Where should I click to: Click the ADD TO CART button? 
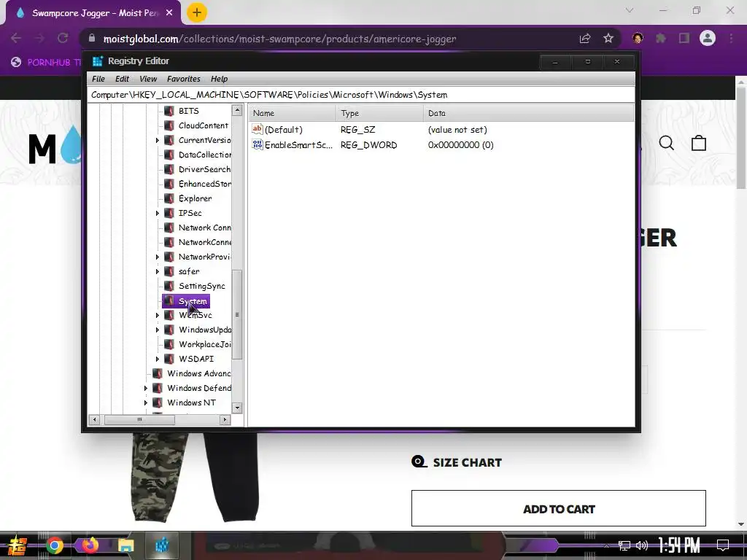point(558,508)
